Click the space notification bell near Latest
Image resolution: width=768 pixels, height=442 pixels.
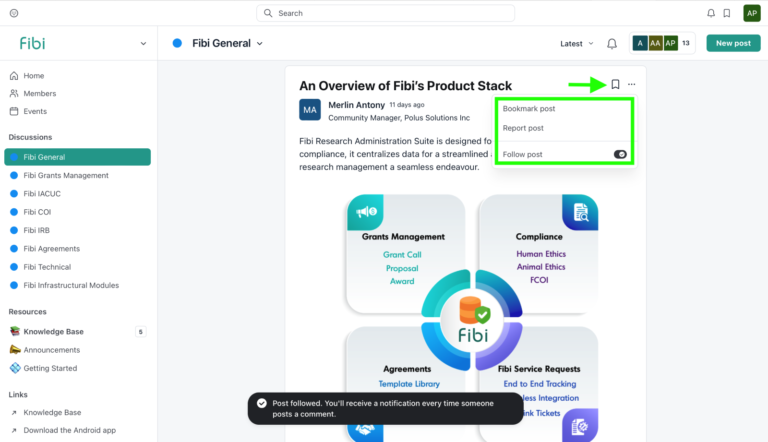(612, 44)
